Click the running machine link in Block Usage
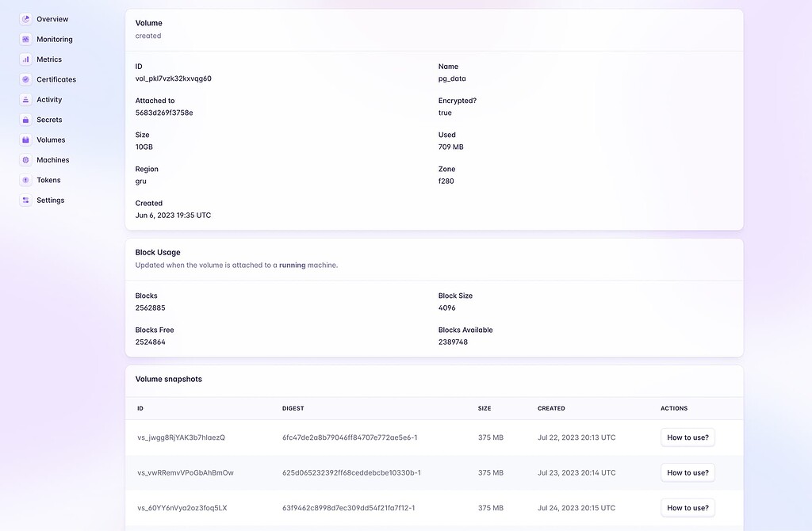 293,265
